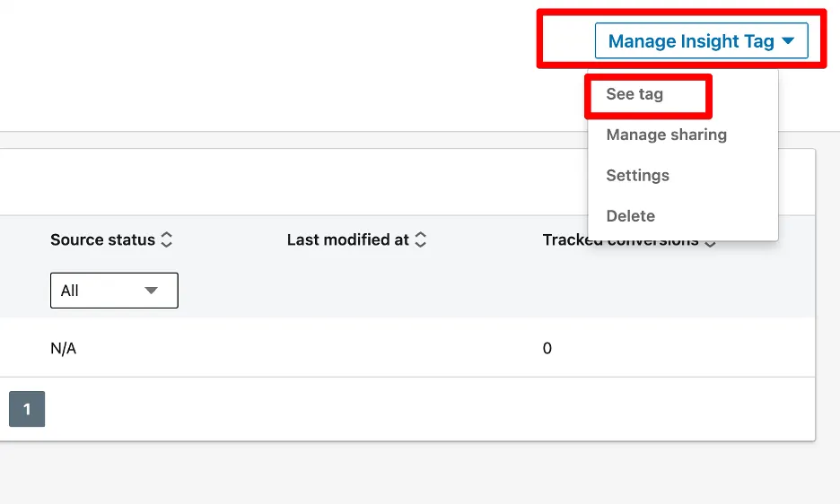Click the N/A source status cell
840x504 pixels.
pos(63,348)
